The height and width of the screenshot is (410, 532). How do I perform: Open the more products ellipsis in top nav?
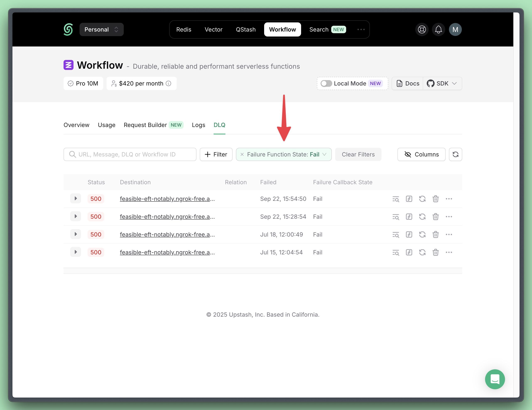click(x=361, y=29)
